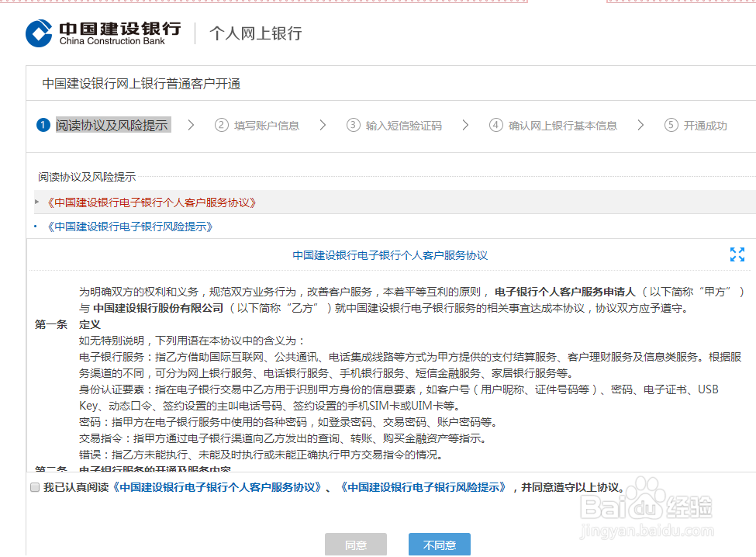Click the 阅读协议及风险提示 section label
756x557 pixels.
tap(87, 177)
